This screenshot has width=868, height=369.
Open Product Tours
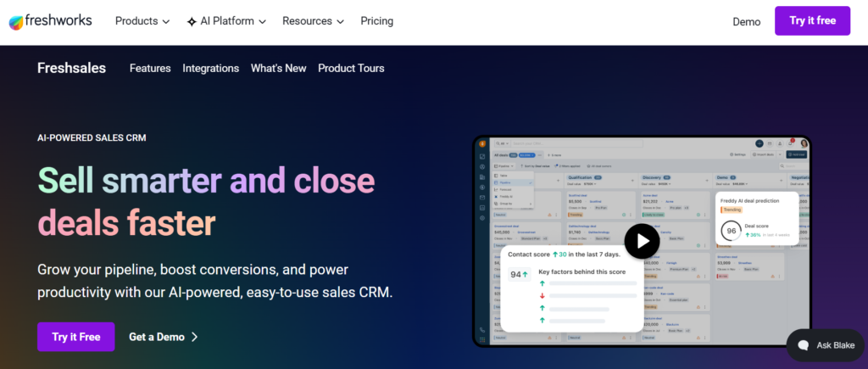click(x=351, y=68)
